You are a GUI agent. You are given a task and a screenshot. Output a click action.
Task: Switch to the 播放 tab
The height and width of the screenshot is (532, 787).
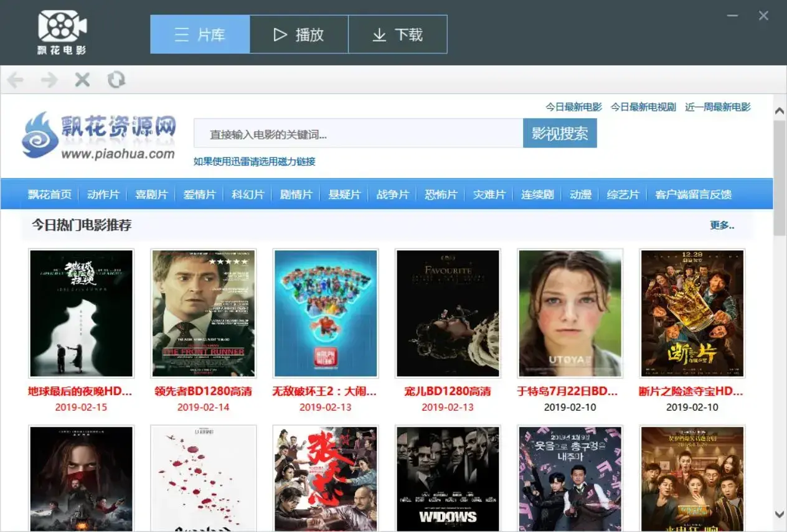(x=299, y=34)
